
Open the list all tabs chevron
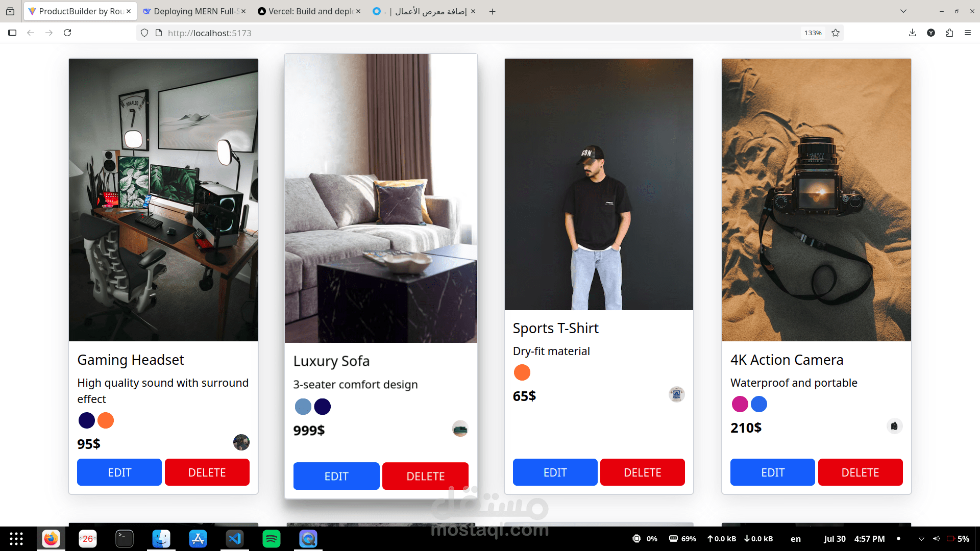[x=903, y=11]
